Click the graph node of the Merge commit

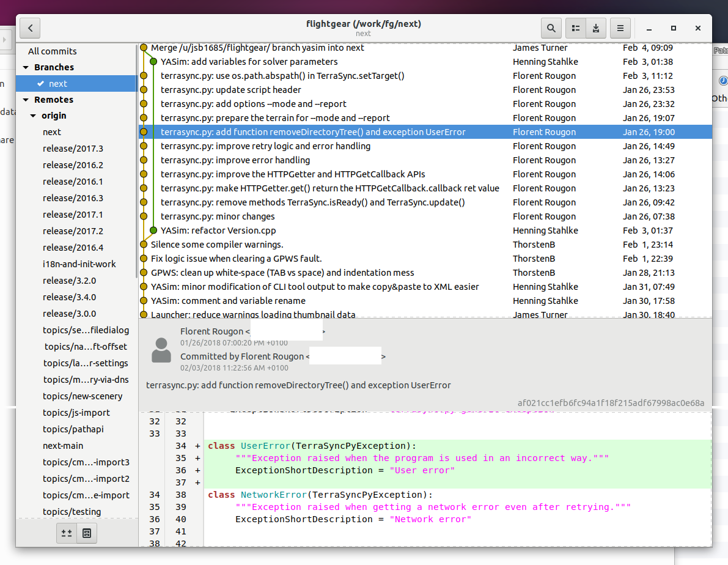pyautogui.click(x=144, y=48)
